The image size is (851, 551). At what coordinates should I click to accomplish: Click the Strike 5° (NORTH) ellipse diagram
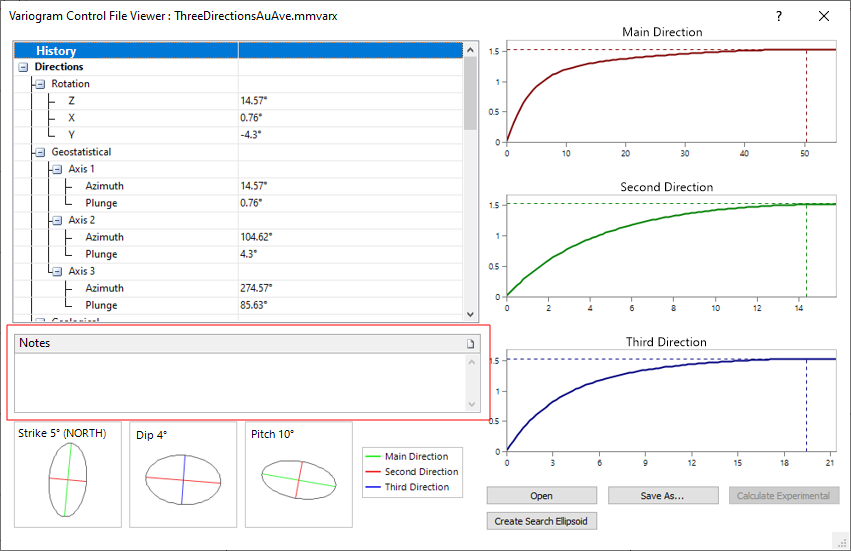(x=66, y=480)
